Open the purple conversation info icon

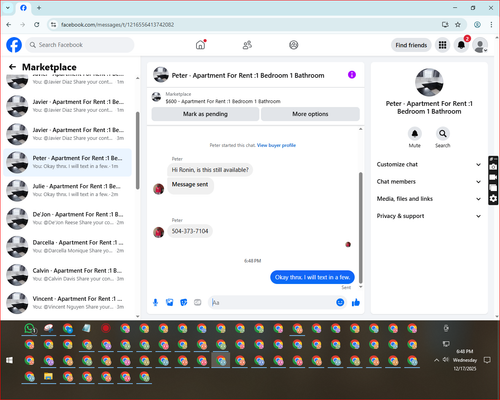click(x=352, y=75)
